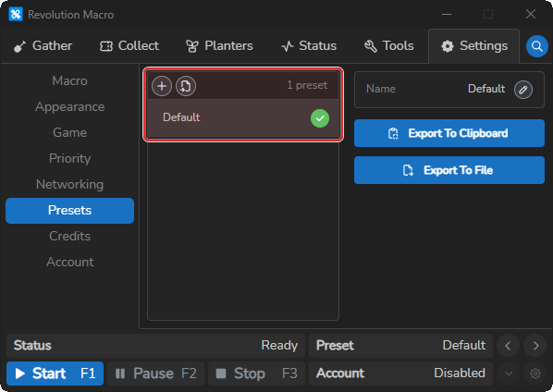
Task: Click the Revolution Macro app logo
Action: tap(16, 15)
